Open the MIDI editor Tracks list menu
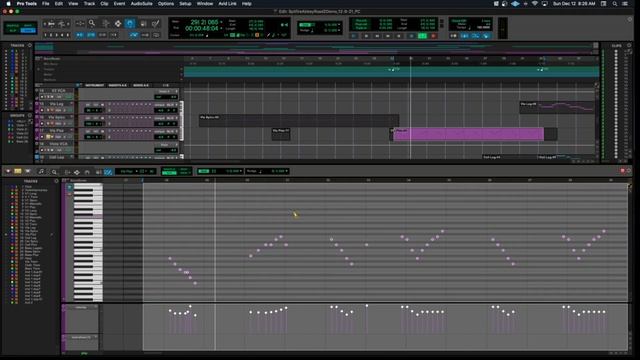The width and height of the screenshot is (640, 360). coord(56,181)
